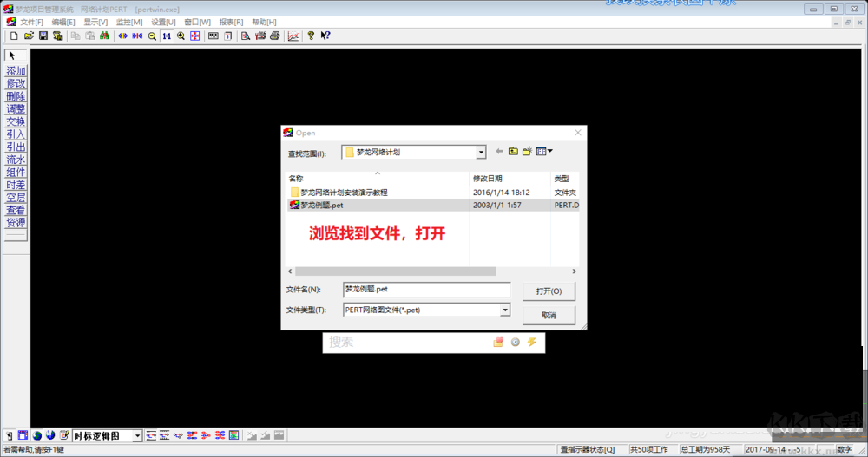The height and width of the screenshot is (457, 868).
Task: Click the 文件名 filename input field
Action: (x=426, y=290)
